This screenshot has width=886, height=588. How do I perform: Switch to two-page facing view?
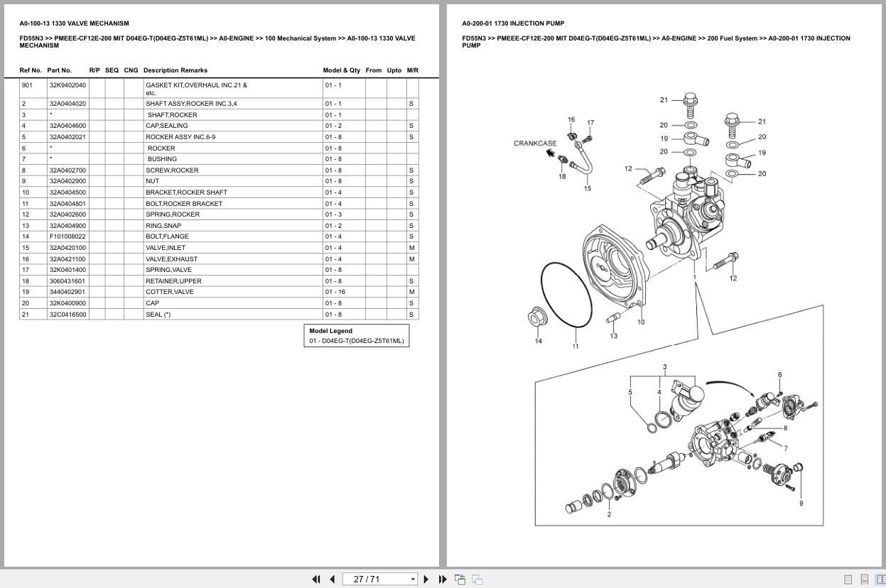[x=880, y=579]
